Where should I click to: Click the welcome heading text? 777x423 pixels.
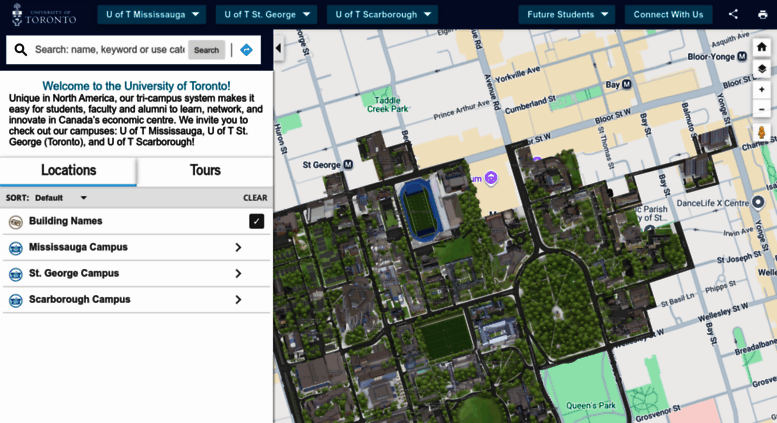point(136,86)
